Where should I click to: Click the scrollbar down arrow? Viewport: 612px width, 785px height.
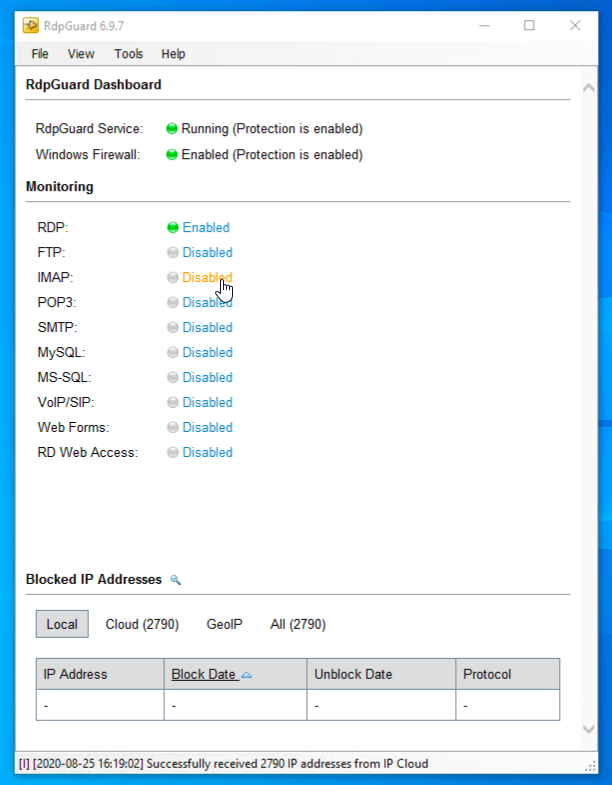pos(589,729)
